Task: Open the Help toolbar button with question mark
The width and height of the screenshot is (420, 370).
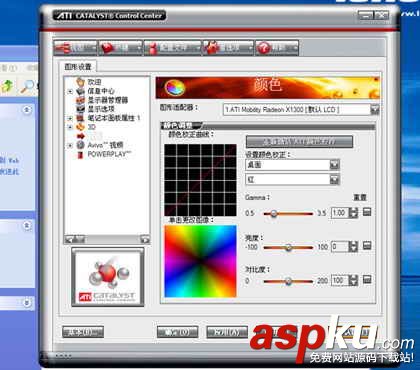Action: (277, 48)
